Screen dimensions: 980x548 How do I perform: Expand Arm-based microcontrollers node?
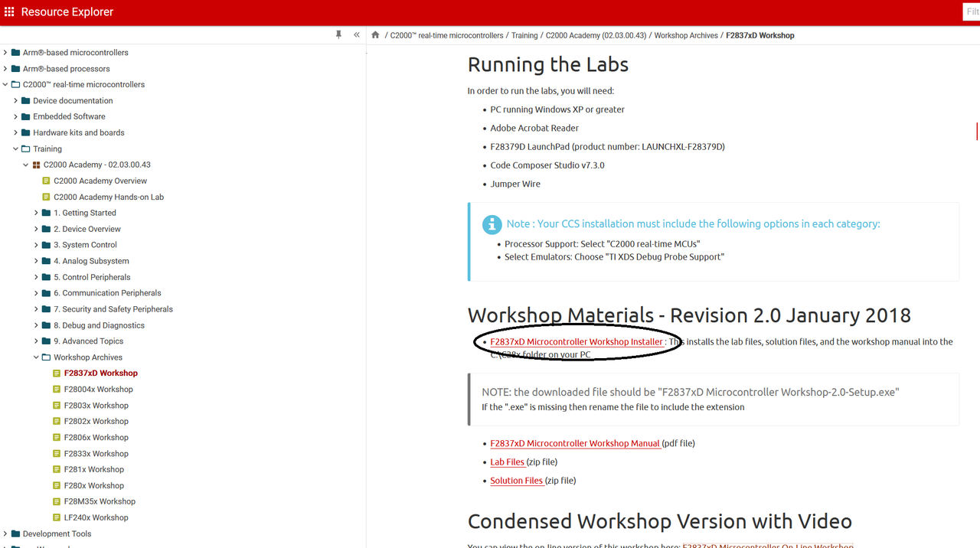[x=5, y=53]
